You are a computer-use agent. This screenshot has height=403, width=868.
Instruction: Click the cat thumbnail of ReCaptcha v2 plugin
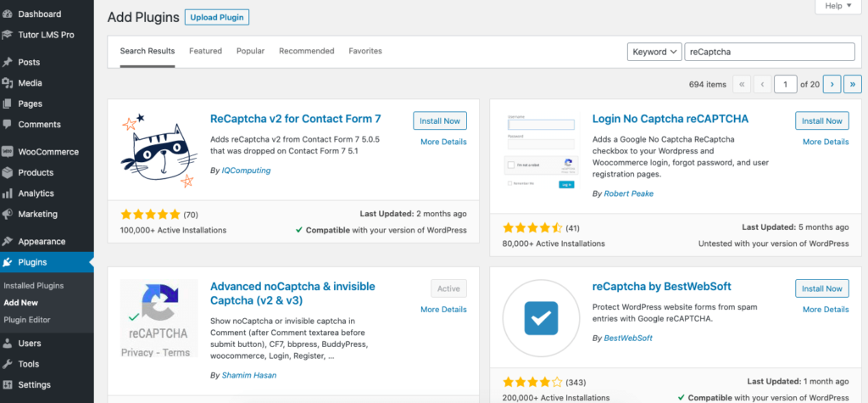pyautogui.click(x=159, y=150)
